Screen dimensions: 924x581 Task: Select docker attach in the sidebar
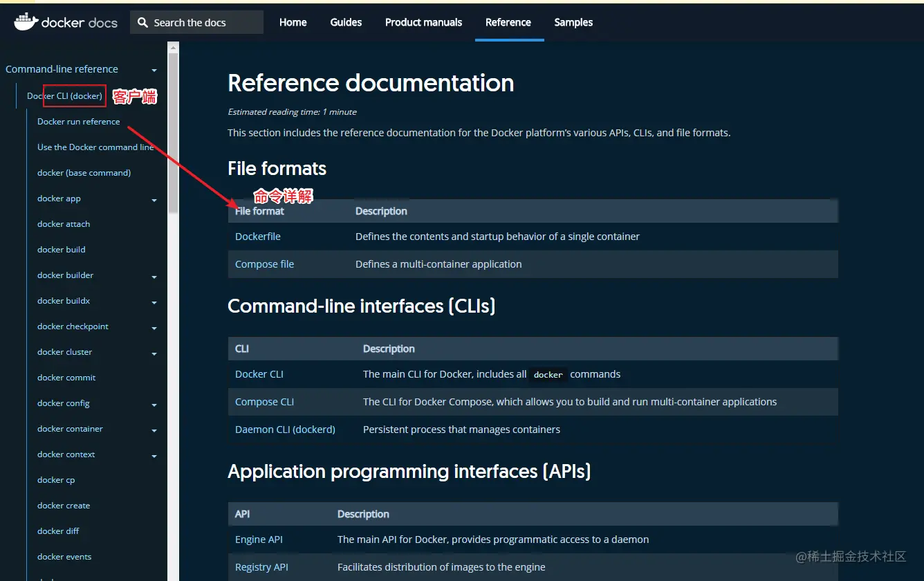coord(64,224)
